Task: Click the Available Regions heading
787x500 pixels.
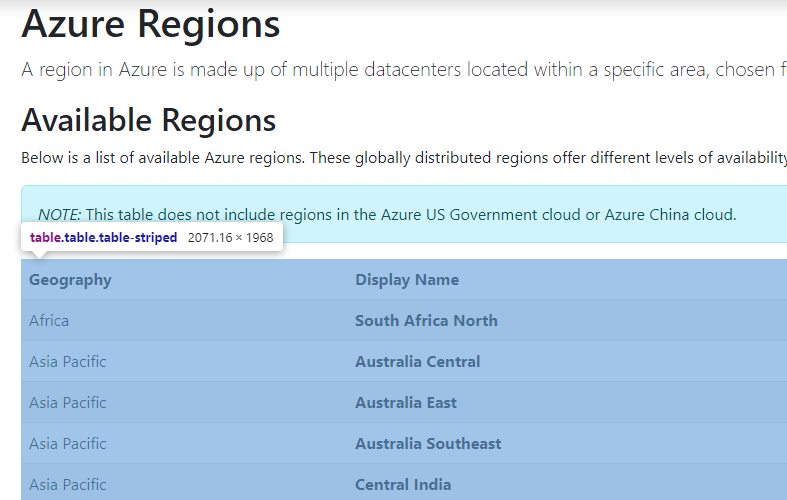Action: 149,120
